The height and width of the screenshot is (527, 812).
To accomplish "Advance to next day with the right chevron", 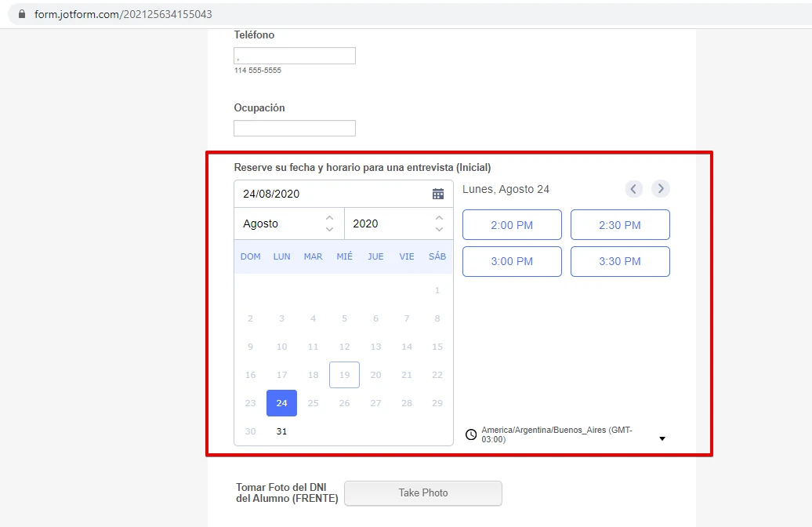I will click(660, 188).
